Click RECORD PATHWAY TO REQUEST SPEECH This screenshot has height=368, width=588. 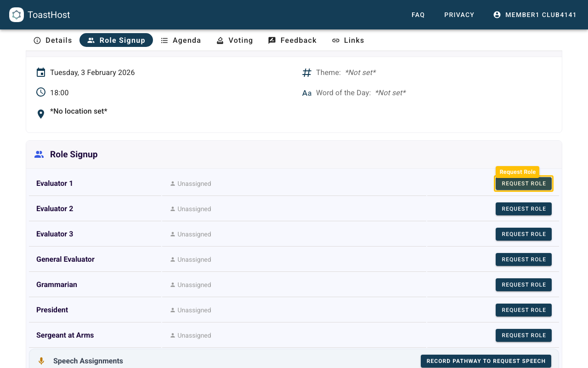pos(486,361)
